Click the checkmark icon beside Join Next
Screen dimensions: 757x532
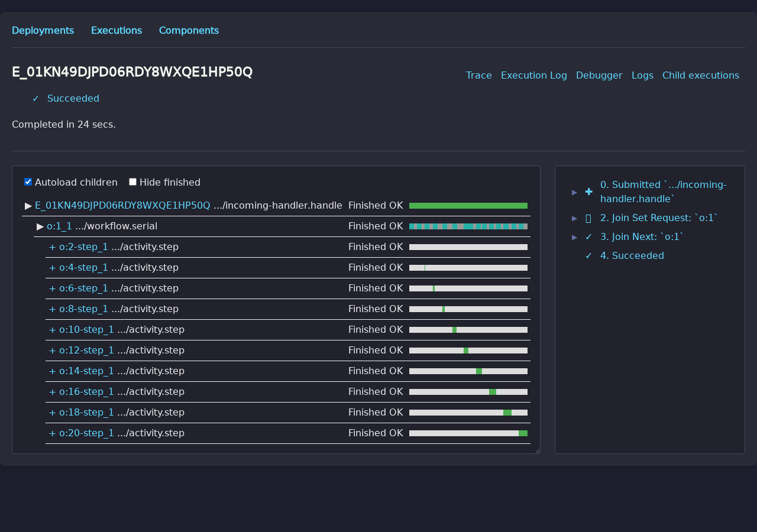[x=588, y=237]
